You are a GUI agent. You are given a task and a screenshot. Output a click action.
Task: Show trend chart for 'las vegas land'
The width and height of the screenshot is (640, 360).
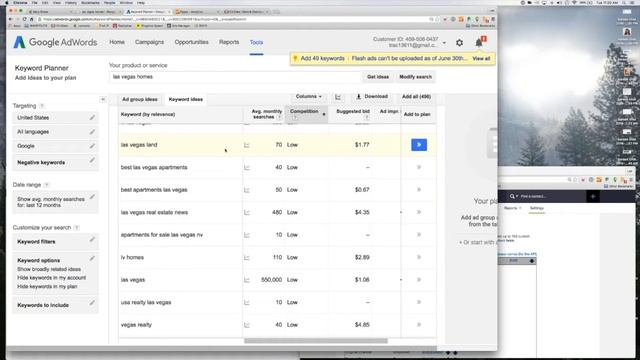[x=247, y=145]
